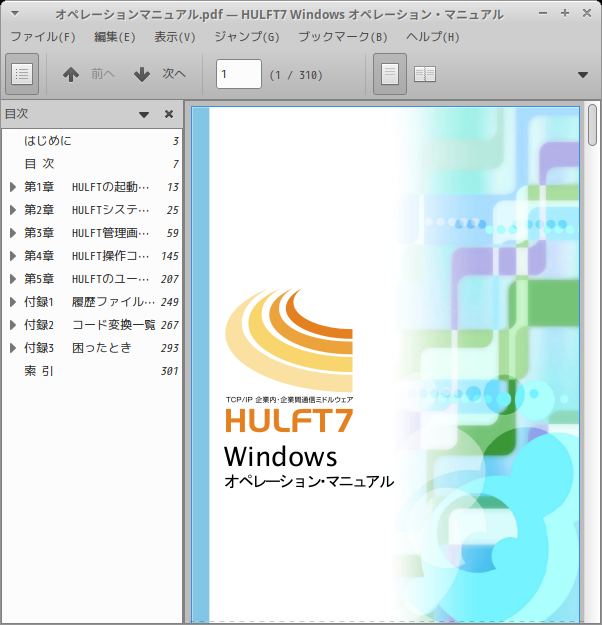
Task: Open the ジャンプ(G) menu
Action: [247, 37]
